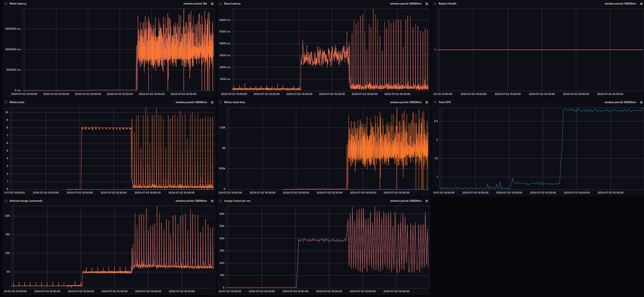Click gear icon on Internal mongo commands

(x=212, y=201)
